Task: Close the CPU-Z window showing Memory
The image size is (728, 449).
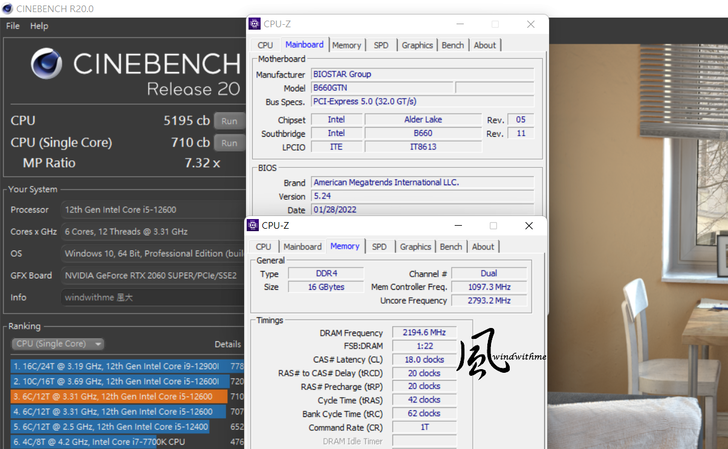Action: click(x=529, y=226)
